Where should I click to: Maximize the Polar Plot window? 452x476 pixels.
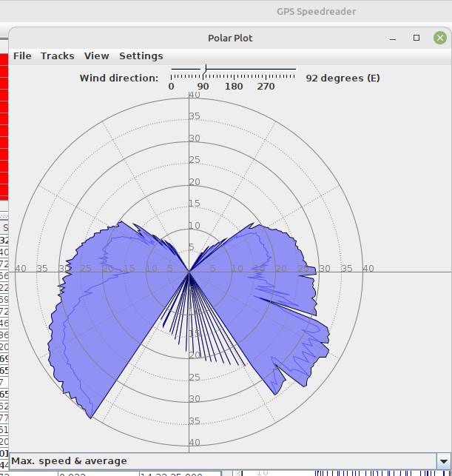416,38
